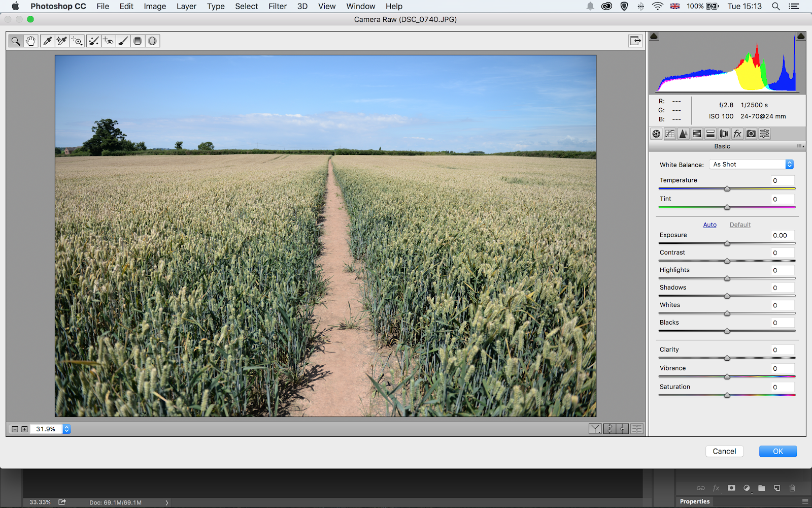
Task: Click the Default tone link
Action: (740, 225)
